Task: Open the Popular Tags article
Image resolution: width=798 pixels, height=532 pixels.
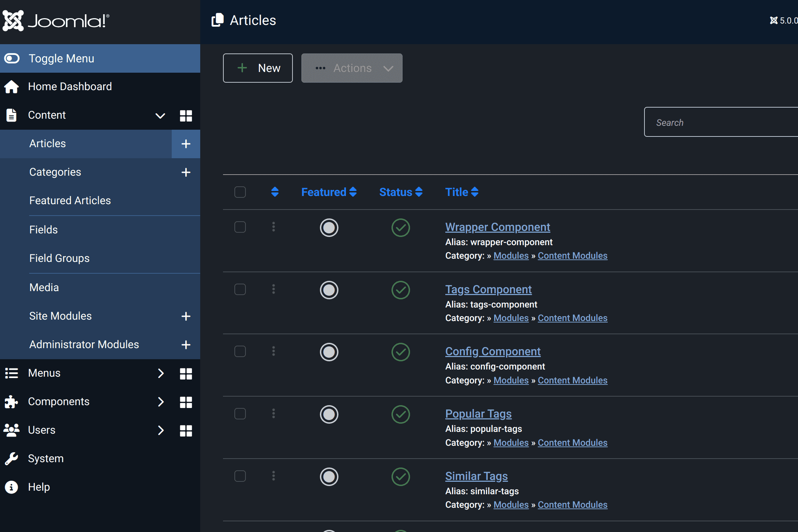Action: [x=478, y=414]
